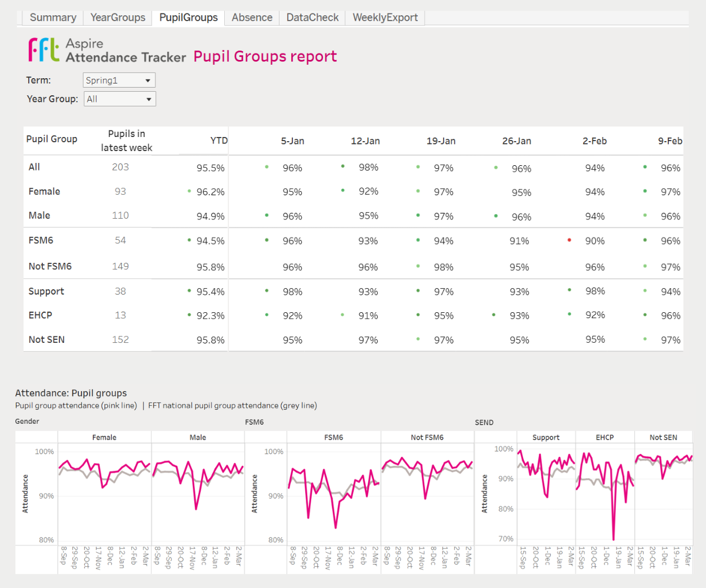Go to the Absence tab
The width and height of the screenshot is (706, 588).
[252, 18]
